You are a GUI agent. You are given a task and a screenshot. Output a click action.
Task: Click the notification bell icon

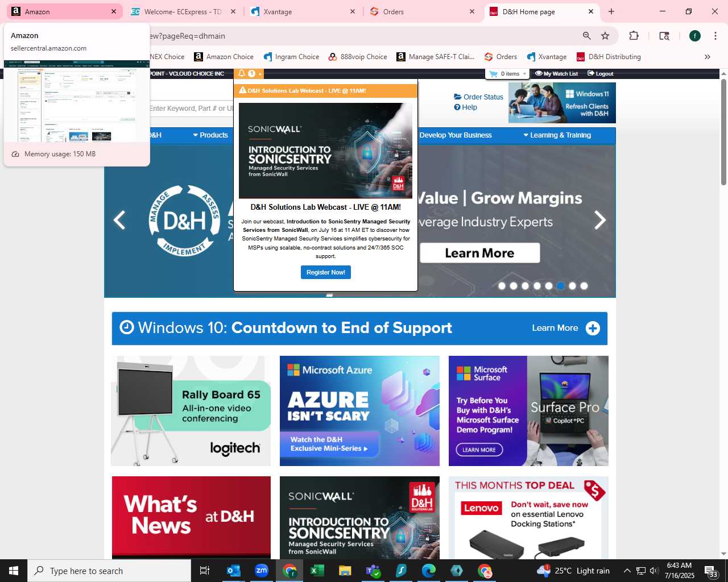(242, 73)
